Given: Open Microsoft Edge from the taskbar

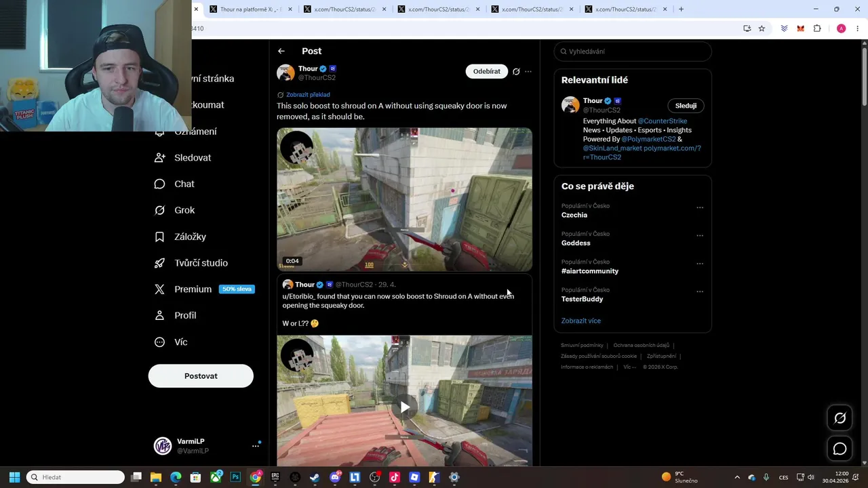Looking at the screenshot, I should point(176,477).
